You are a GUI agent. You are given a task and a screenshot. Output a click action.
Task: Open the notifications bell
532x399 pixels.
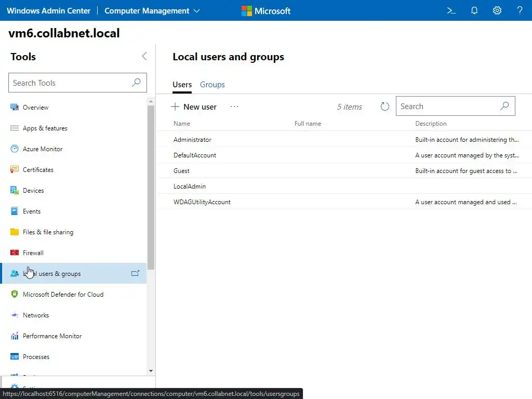tap(474, 10)
